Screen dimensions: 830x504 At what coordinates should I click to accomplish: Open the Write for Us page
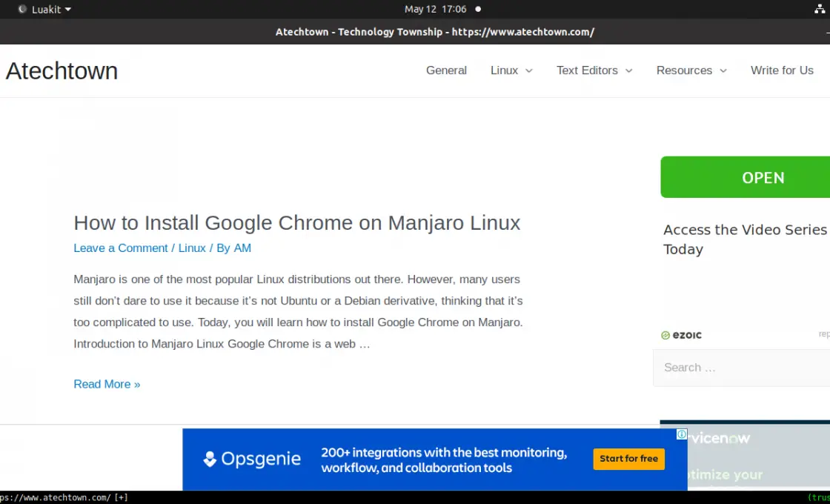[x=782, y=70]
